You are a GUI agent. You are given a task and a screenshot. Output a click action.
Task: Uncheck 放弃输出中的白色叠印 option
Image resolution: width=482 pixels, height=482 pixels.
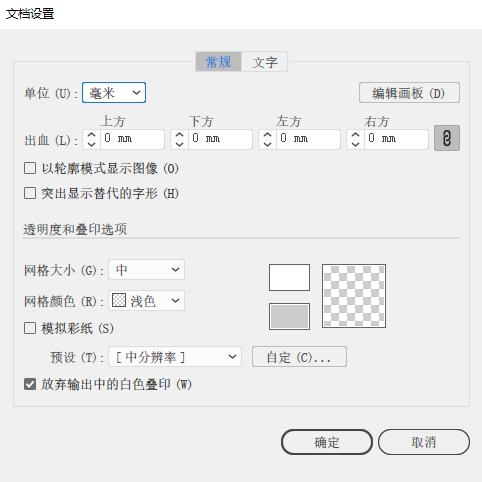tap(30, 384)
